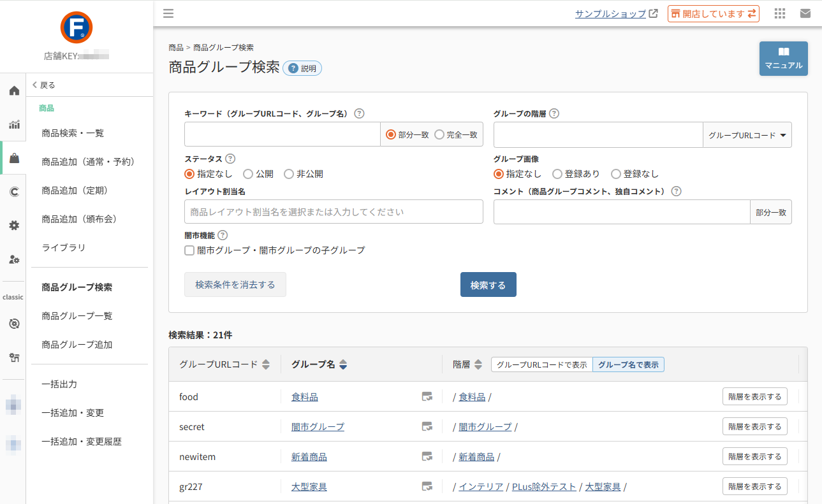Open the user settings icon in sidebar
822x504 pixels.
pyautogui.click(x=14, y=259)
